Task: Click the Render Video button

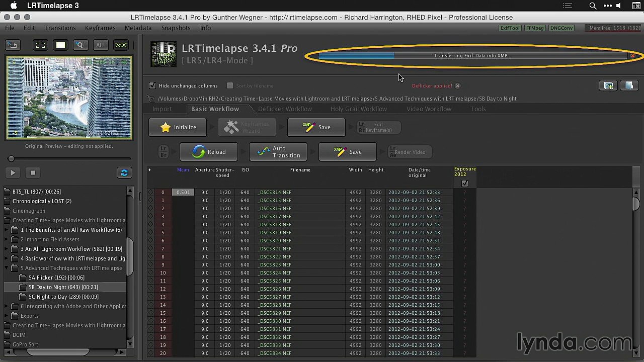Action: (410, 152)
